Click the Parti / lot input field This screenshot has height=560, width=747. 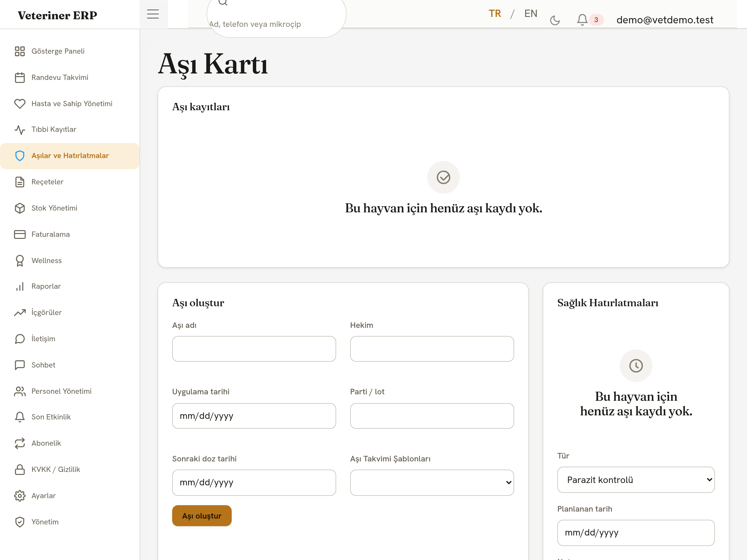[x=432, y=416]
